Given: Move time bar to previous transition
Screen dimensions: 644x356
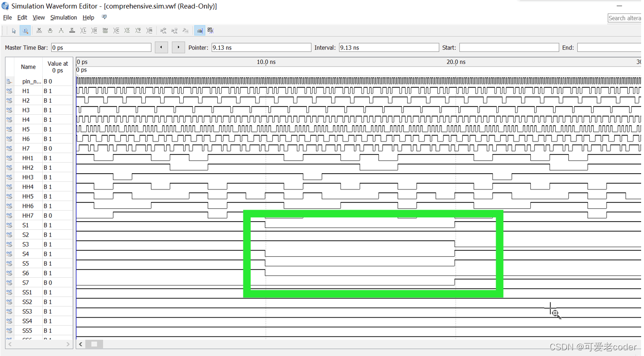Looking at the screenshot, I should [x=161, y=47].
